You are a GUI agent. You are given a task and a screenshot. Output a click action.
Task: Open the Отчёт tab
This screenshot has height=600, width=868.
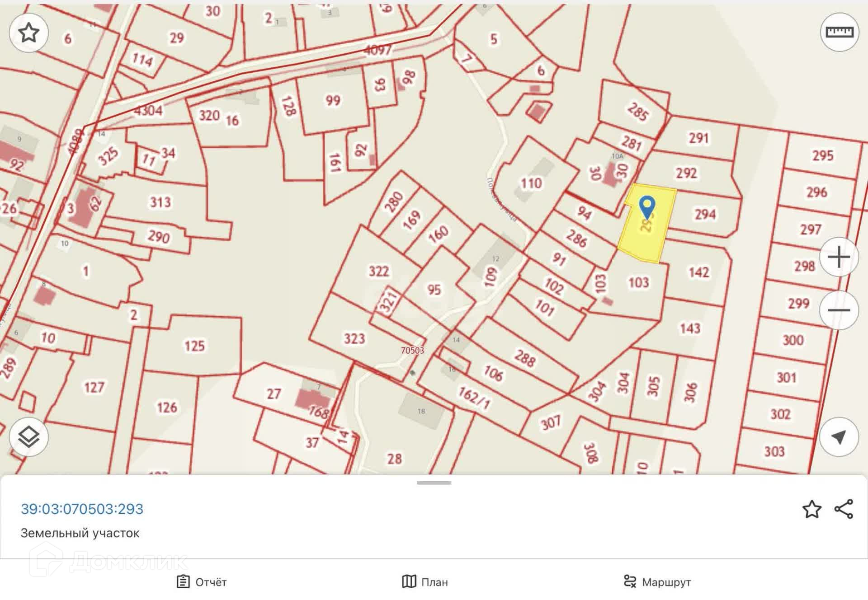pyautogui.click(x=202, y=581)
